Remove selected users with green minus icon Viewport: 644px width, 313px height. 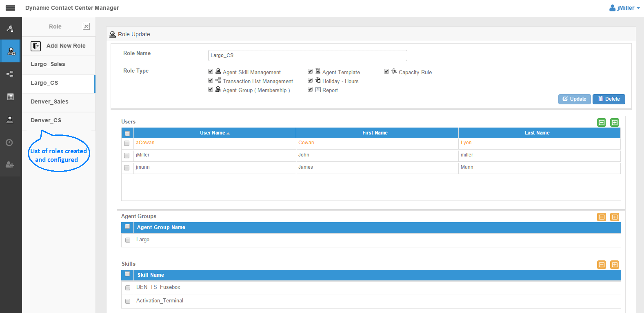[x=602, y=123]
